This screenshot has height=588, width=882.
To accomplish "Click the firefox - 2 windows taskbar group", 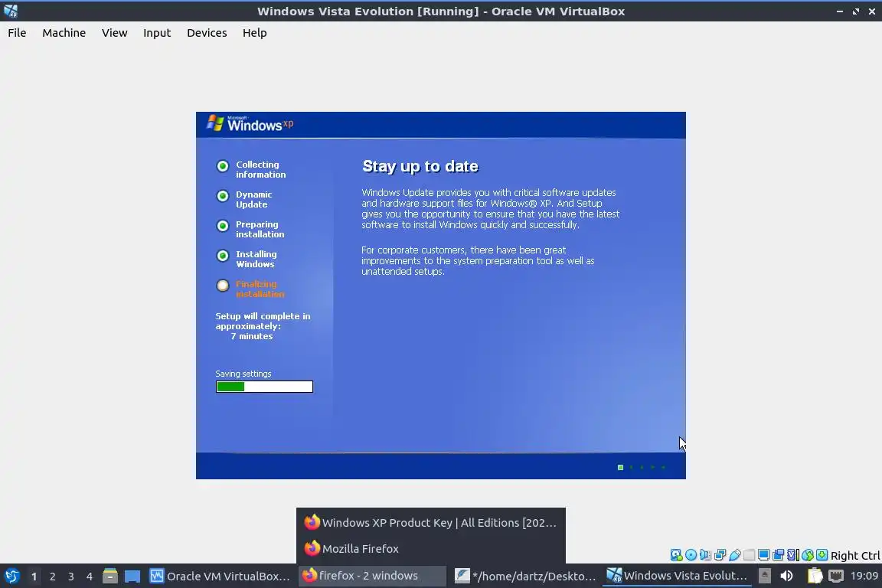I will click(x=371, y=576).
